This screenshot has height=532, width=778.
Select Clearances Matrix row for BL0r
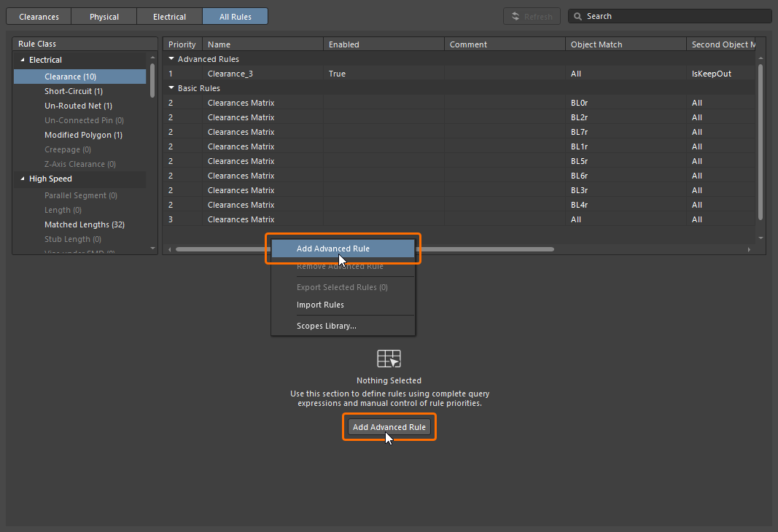pos(459,103)
